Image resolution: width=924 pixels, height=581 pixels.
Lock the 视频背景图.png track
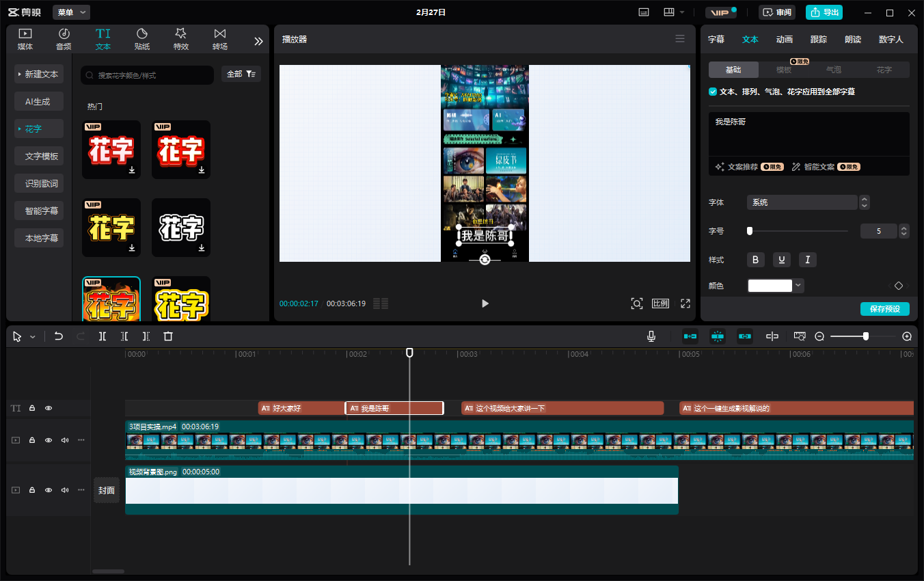click(x=32, y=490)
